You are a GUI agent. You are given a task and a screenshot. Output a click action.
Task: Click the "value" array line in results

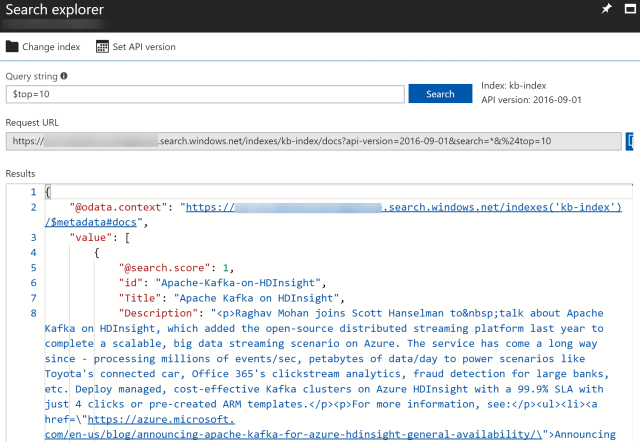95,238
